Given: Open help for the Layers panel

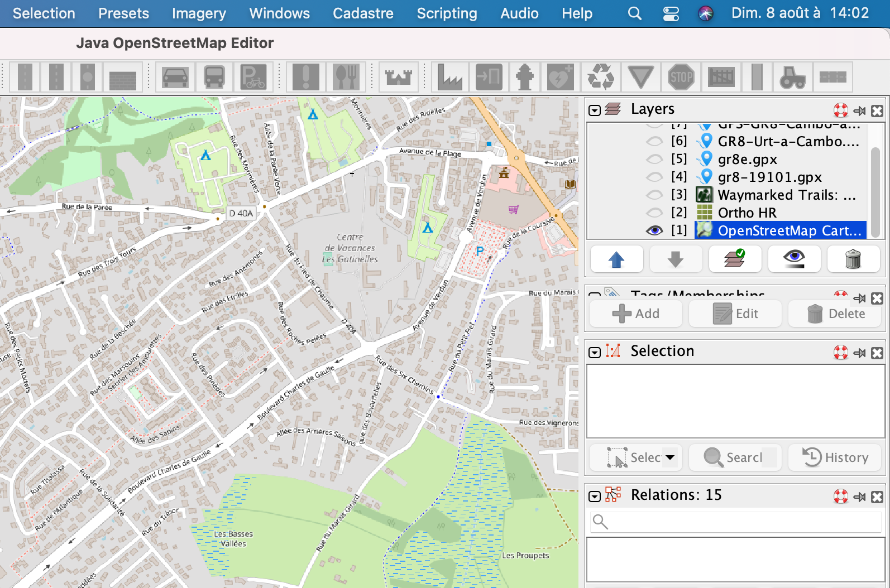Looking at the screenshot, I should (841, 110).
